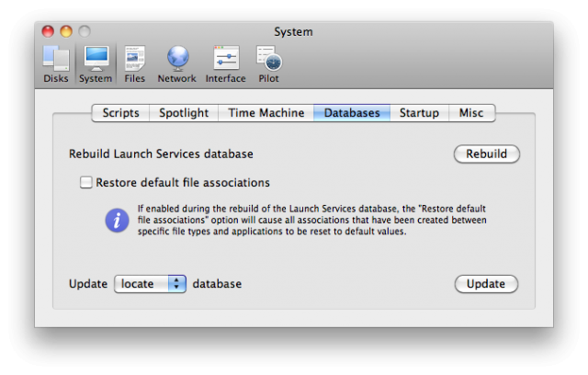Screen dimensions: 588x375
Task: Switch to the Scripts tab
Action: [120, 113]
